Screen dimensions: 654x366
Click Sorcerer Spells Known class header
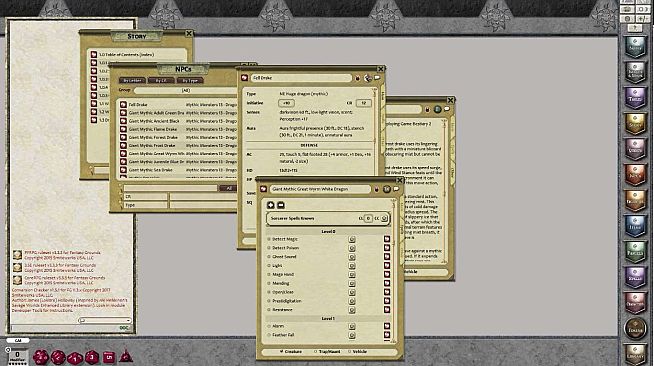[x=328, y=218]
